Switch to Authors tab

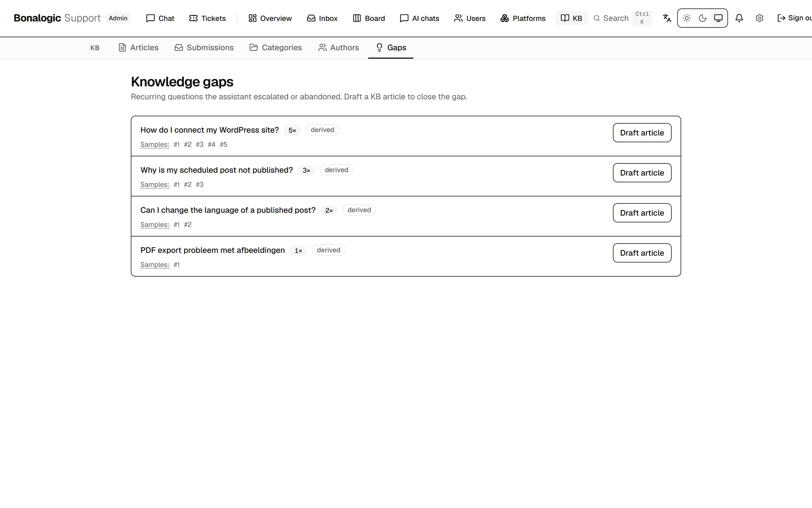pos(339,48)
